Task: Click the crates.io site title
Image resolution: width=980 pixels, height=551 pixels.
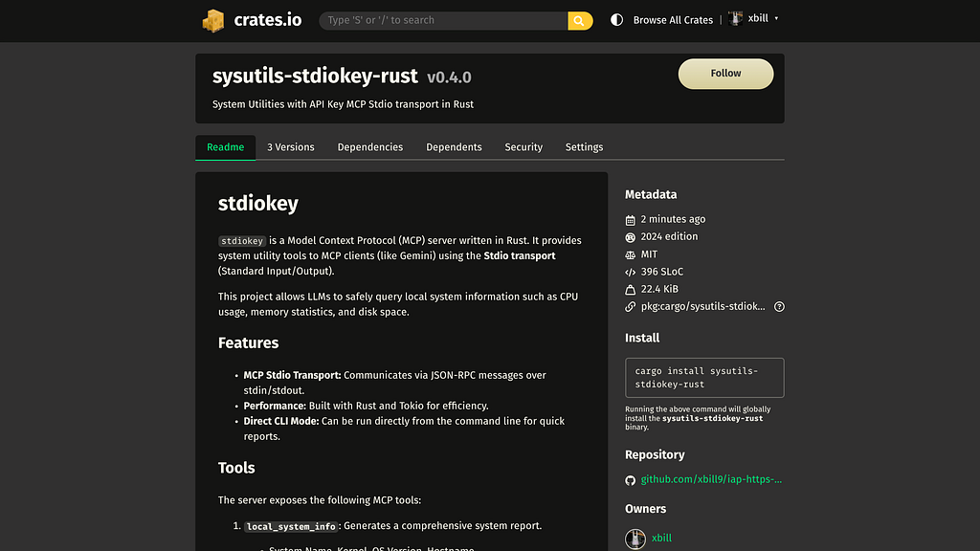Action: (x=268, y=20)
